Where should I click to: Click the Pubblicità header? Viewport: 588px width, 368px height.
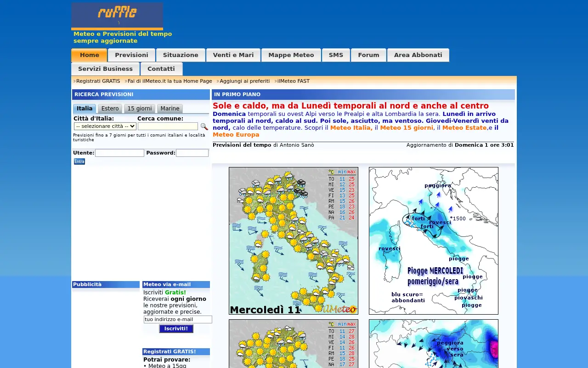[106, 285]
